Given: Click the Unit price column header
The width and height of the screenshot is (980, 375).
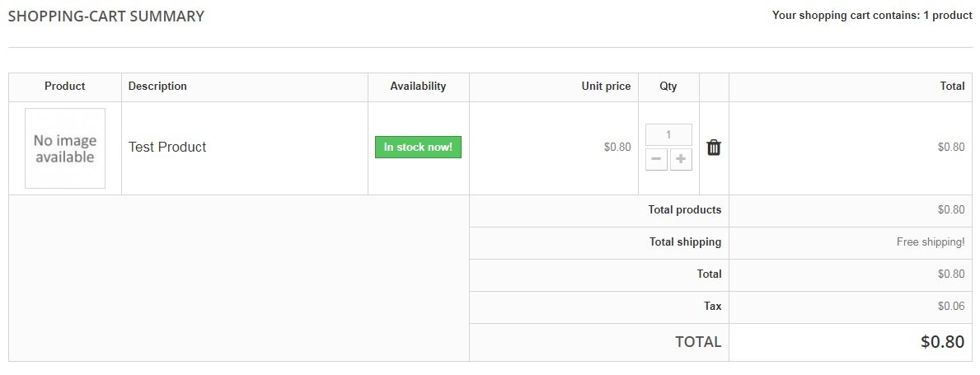Looking at the screenshot, I should pos(606,87).
